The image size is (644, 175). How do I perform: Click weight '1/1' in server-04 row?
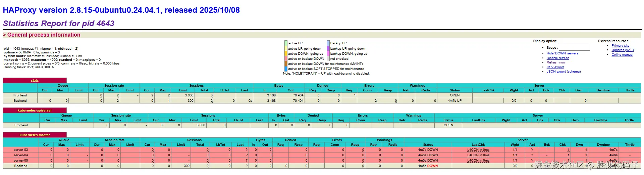pyautogui.click(x=515, y=155)
